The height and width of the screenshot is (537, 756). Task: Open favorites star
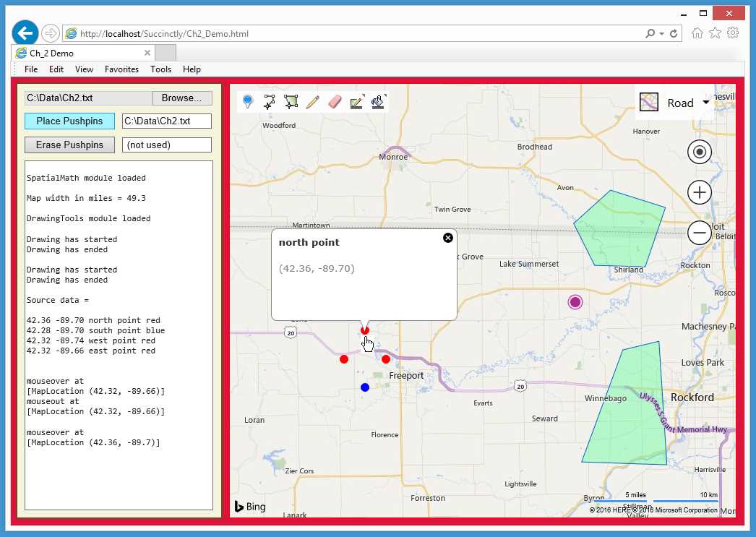point(715,33)
